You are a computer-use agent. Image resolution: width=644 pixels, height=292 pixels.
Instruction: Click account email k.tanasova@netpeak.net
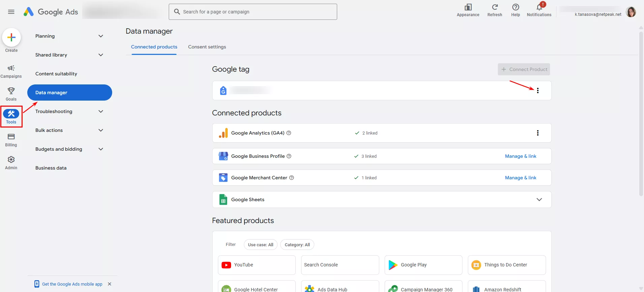tap(598, 14)
